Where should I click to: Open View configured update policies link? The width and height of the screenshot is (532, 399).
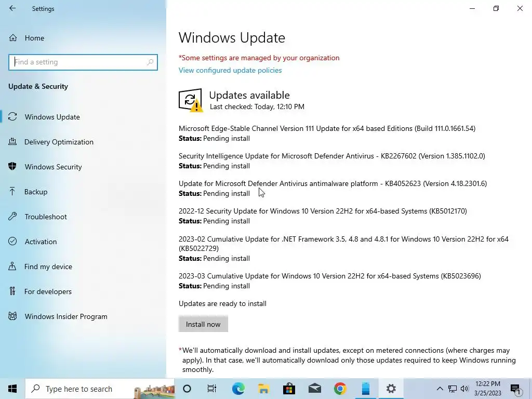(x=230, y=70)
